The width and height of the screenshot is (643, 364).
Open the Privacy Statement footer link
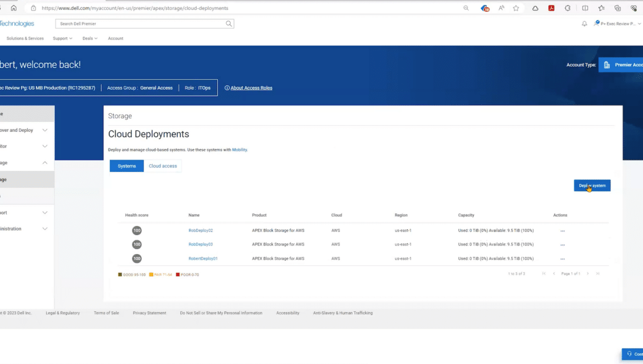[149, 313]
